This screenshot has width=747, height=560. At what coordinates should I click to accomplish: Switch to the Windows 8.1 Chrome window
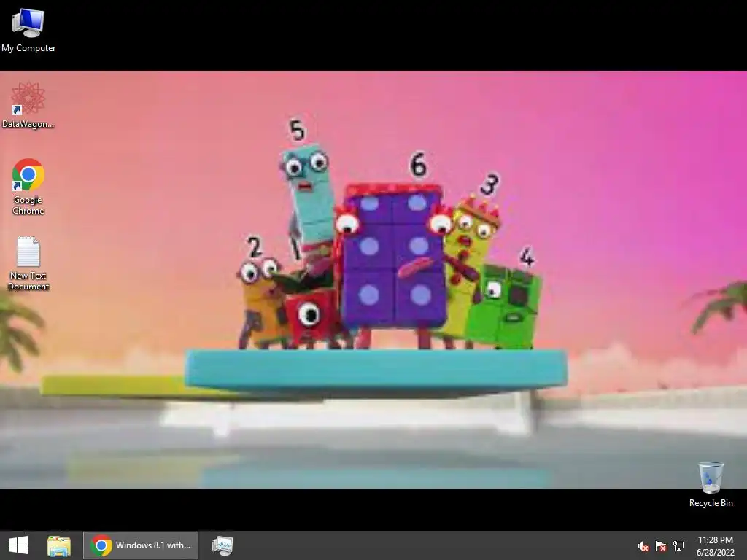coord(141,545)
